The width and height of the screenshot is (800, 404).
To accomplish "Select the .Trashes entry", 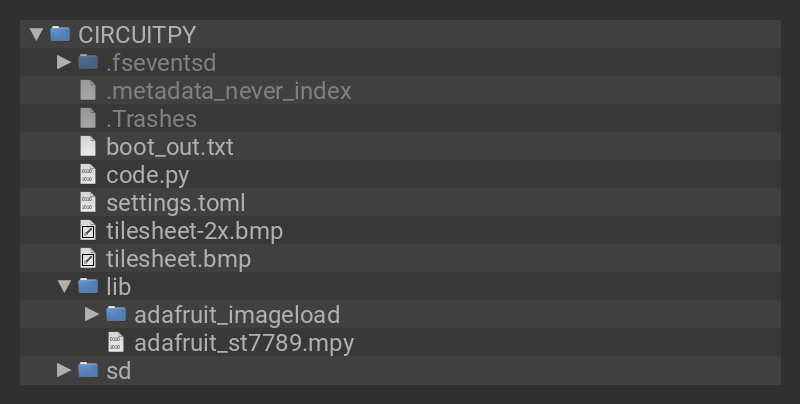I will coord(151,119).
